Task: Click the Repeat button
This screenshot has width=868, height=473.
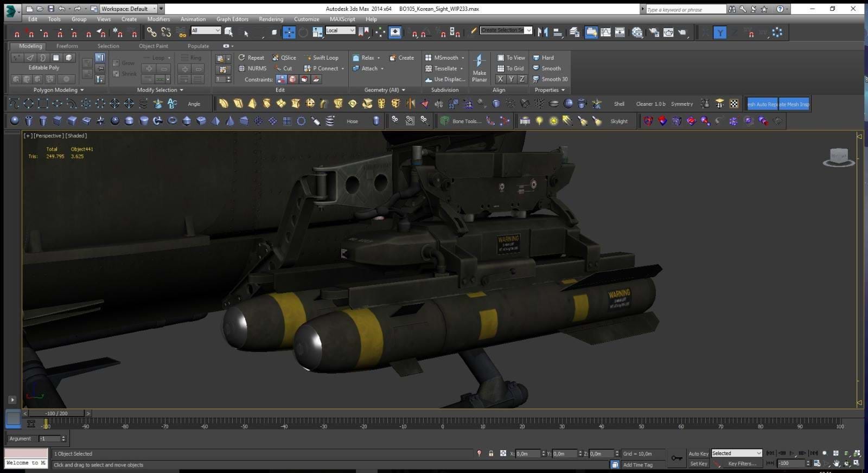Action: (251, 57)
